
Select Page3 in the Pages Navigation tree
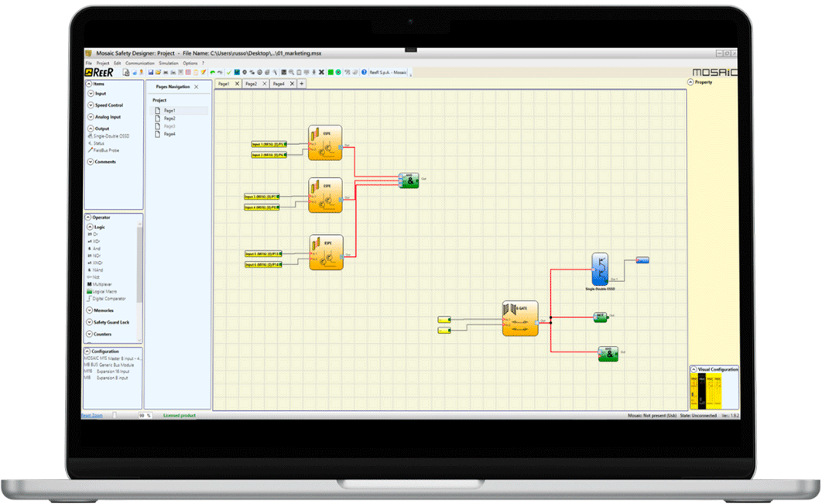coord(170,126)
